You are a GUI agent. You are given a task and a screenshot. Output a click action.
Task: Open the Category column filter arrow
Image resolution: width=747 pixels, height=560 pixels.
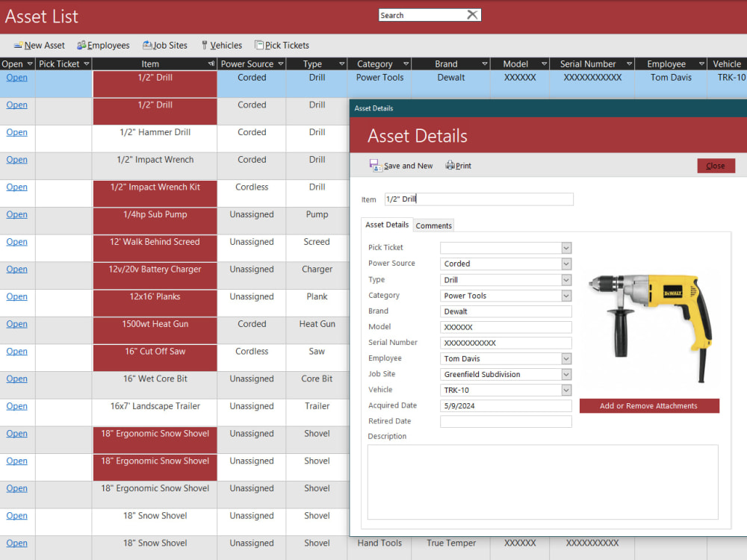pos(406,63)
